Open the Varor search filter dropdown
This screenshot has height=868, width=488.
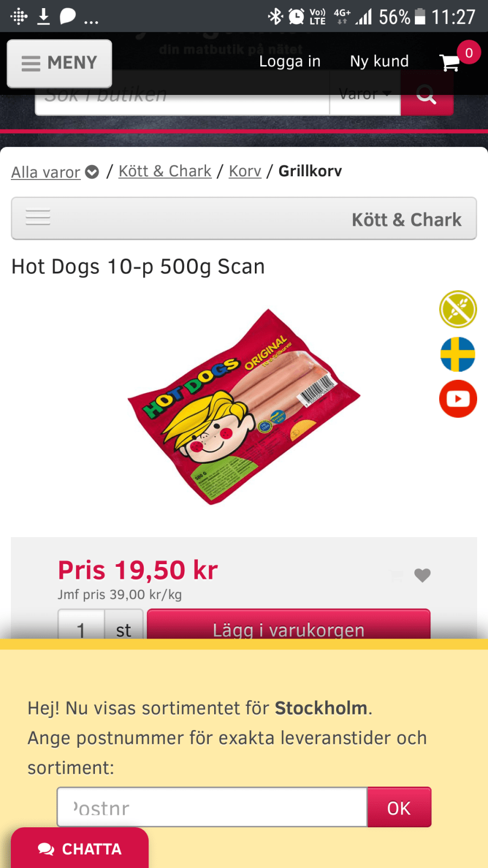point(365,94)
